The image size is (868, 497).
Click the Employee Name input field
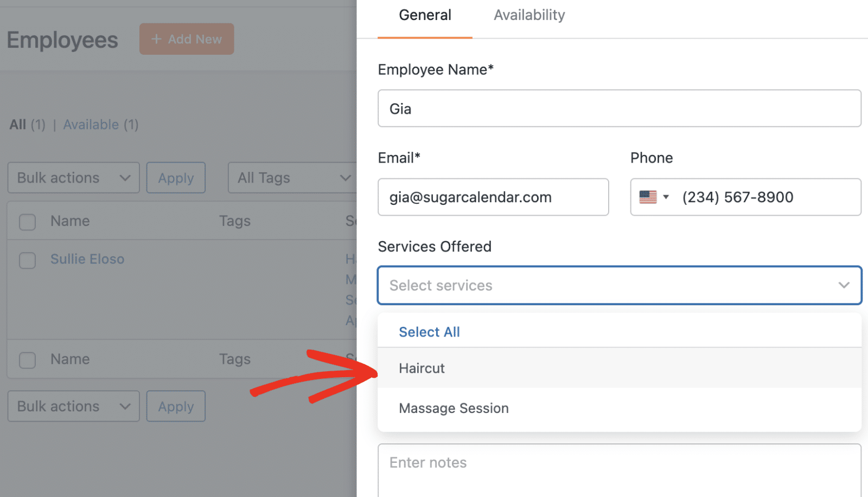tap(619, 109)
